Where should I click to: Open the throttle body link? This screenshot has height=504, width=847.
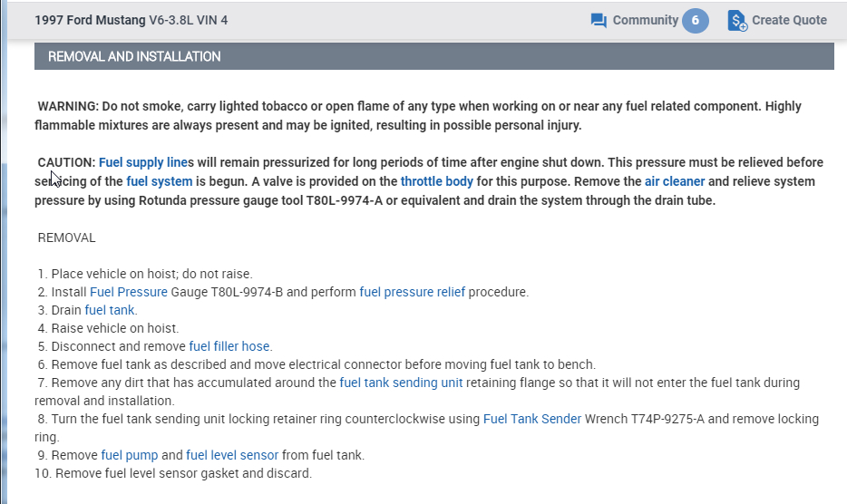coord(436,181)
